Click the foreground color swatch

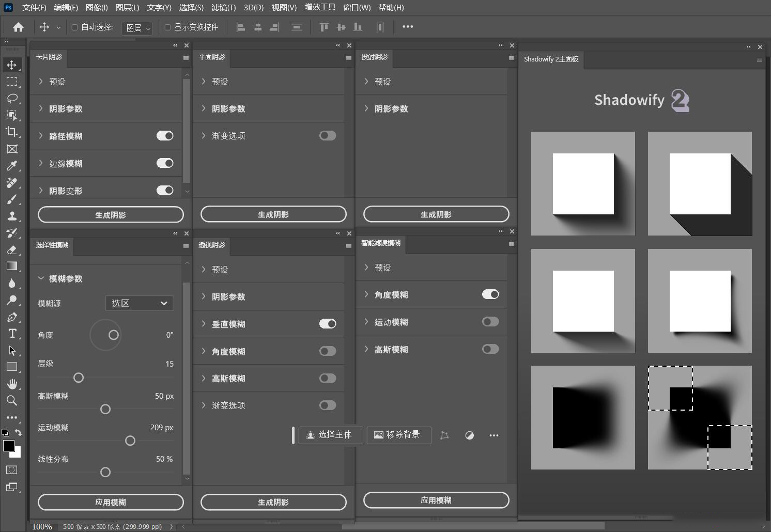9,446
